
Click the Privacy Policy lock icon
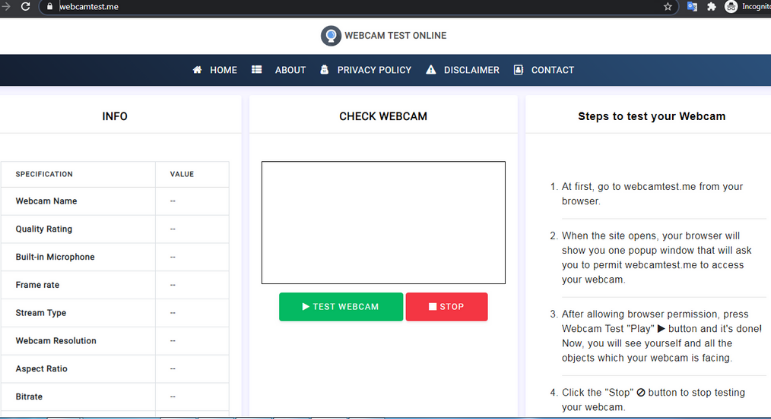(x=324, y=70)
